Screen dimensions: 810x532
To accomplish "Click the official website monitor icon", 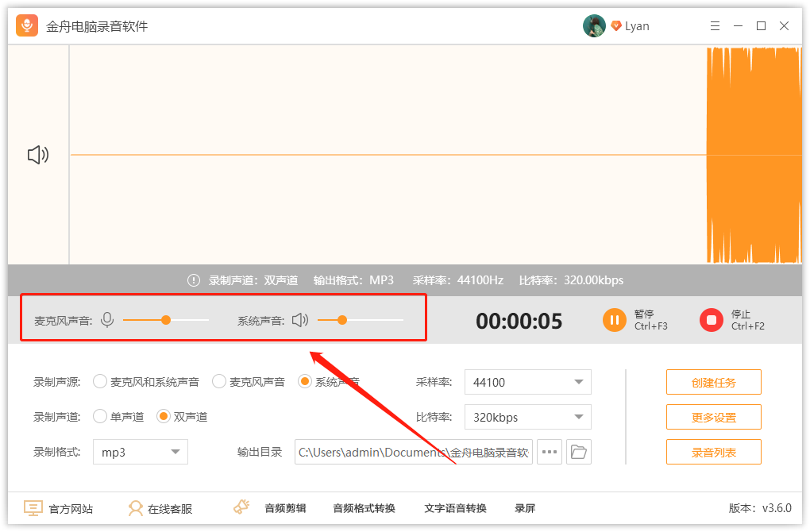I will 33,508.
